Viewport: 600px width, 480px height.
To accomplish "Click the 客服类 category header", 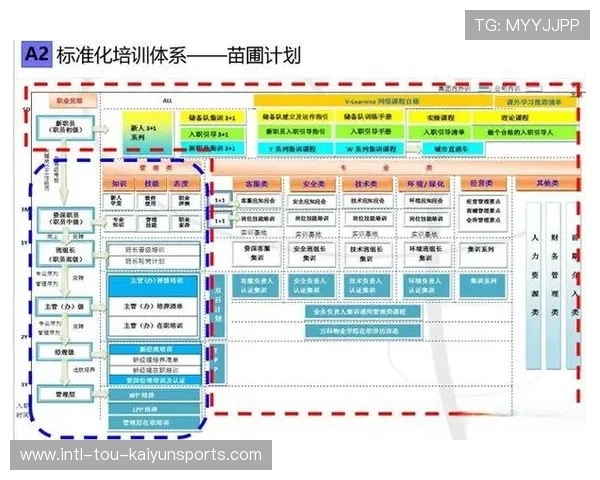I will tap(257, 184).
